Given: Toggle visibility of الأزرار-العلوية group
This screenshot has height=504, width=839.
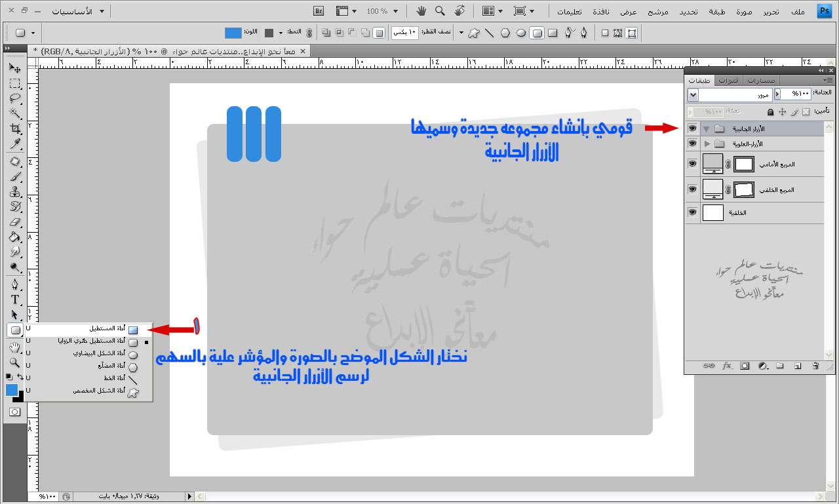Looking at the screenshot, I should (x=692, y=144).
